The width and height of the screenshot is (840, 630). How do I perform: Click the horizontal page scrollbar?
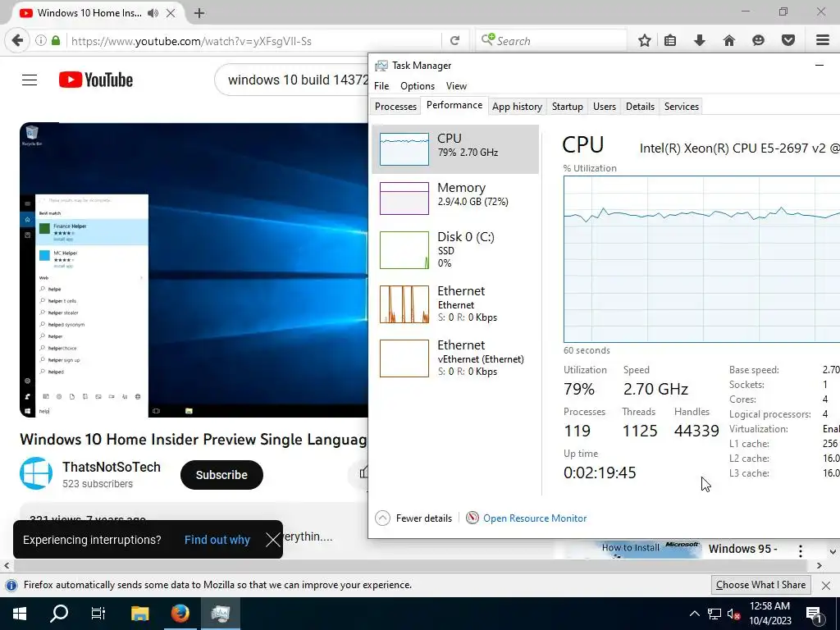point(410,566)
